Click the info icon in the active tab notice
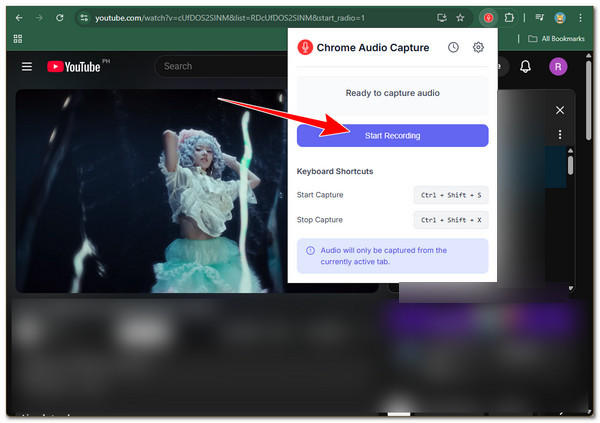This screenshot has height=423, width=600. (x=310, y=251)
